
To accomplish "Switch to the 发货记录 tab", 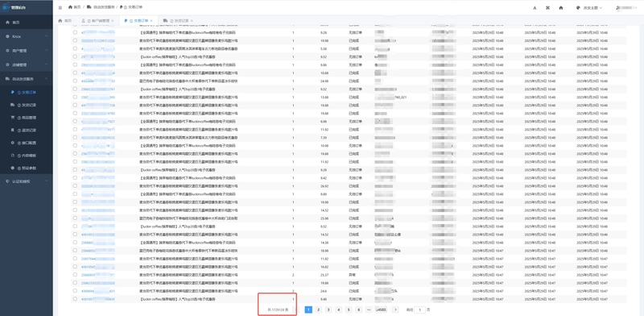I will (178, 21).
